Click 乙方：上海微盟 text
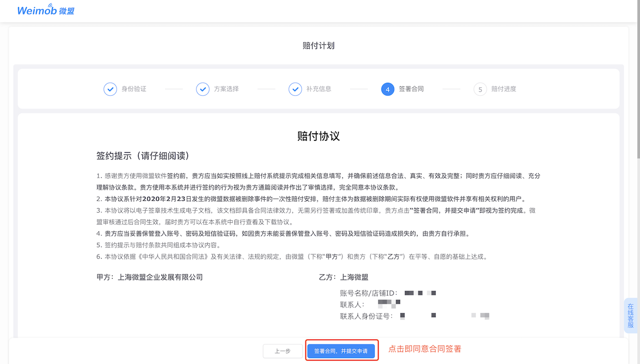 [x=343, y=277]
